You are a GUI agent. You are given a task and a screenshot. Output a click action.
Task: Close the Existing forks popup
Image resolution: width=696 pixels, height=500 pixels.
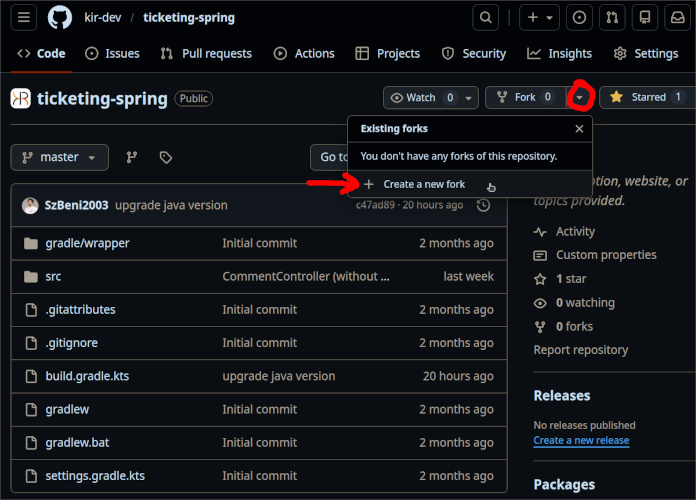pos(579,129)
